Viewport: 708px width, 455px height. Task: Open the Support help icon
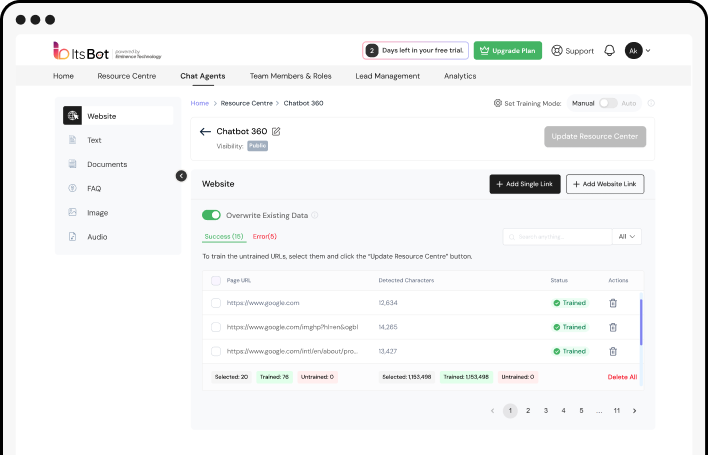pyautogui.click(x=557, y=50)
